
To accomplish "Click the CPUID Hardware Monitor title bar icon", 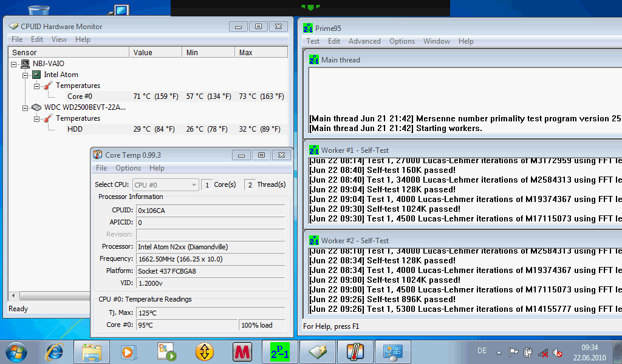I will [13, 27].
